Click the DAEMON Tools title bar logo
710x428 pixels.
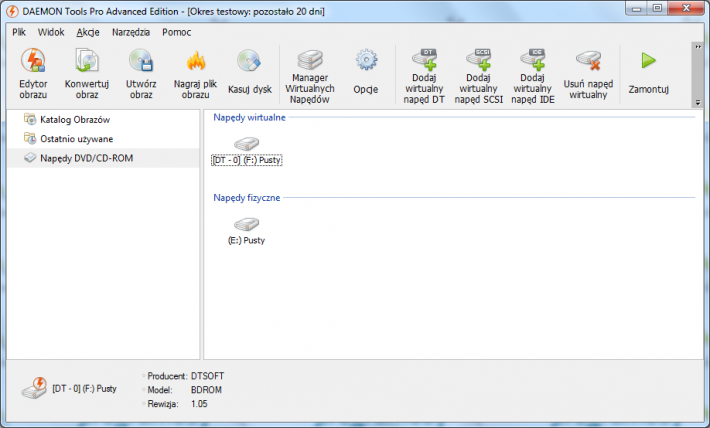[x=12, y=11]
